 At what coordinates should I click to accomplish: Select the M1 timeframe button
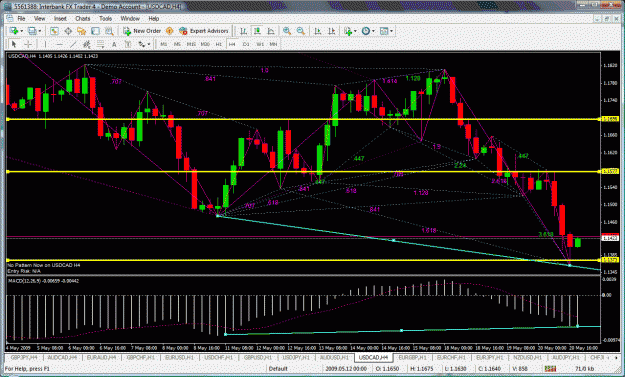163,44
